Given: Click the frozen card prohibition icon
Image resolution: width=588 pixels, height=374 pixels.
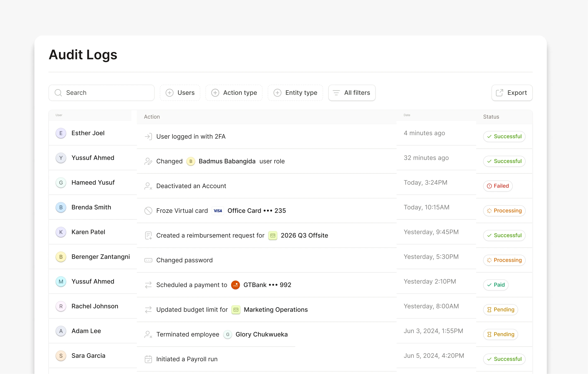Looking at the screenshot, I should coord(148,211).
